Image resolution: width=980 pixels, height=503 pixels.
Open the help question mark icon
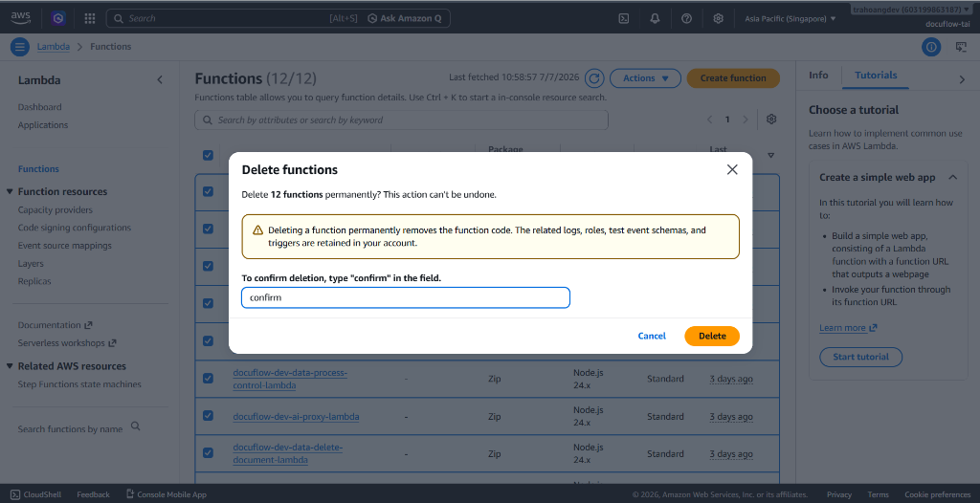686,18
